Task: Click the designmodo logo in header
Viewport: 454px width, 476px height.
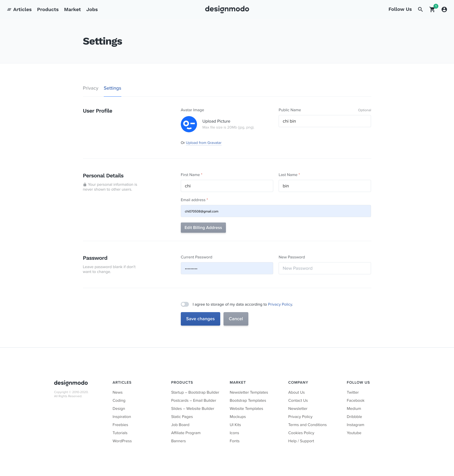Action: [x=227, y=9]
